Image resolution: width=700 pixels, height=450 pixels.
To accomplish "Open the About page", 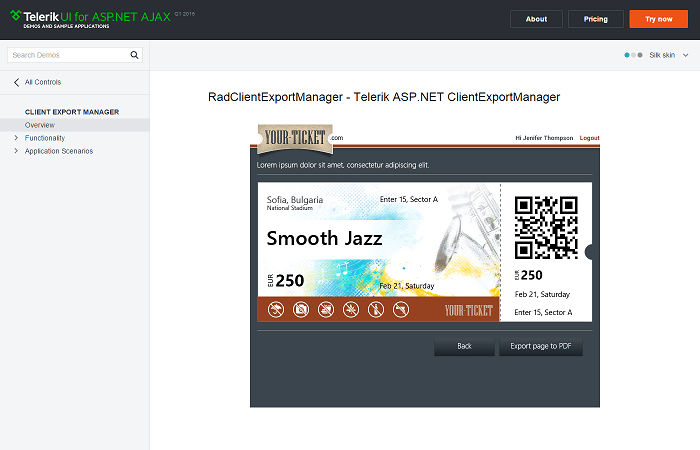I will tap(536, 19).
